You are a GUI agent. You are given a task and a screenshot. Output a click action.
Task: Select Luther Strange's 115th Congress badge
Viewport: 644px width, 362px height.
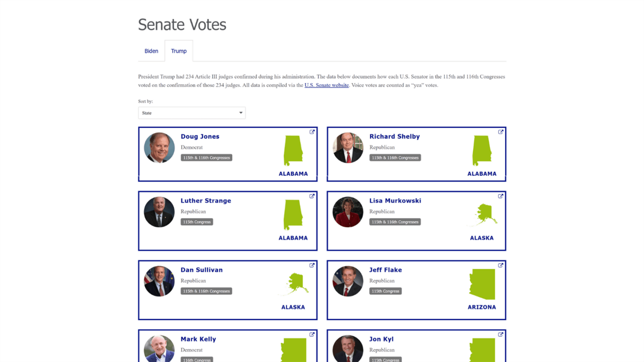197,222
